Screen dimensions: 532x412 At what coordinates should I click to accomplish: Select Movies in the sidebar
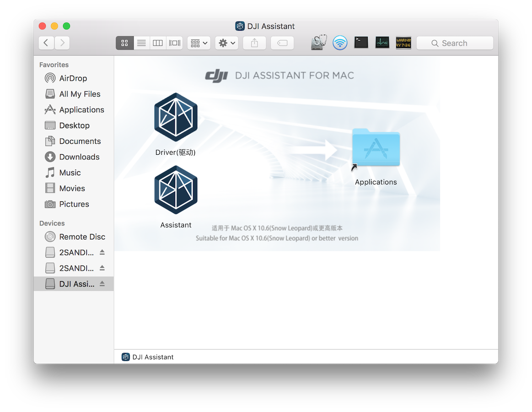73,188
